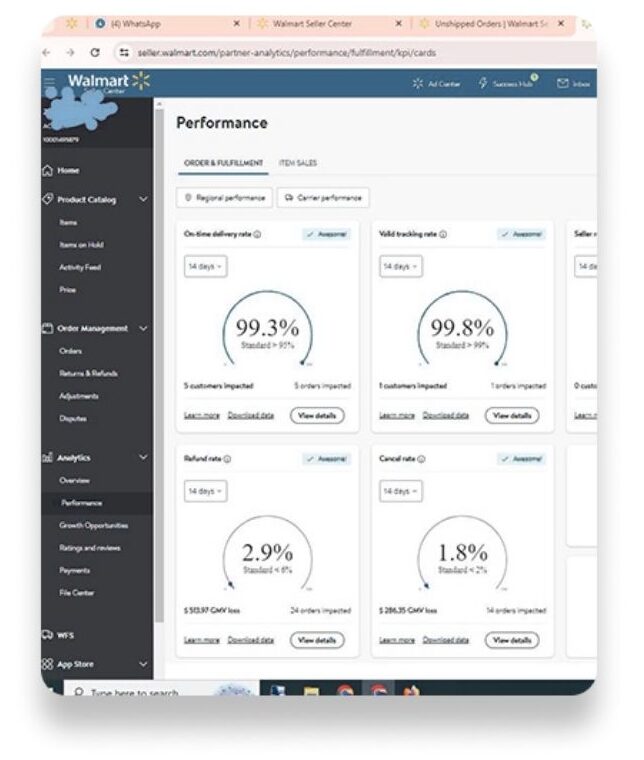
Task: Open 14 days dropdown on Refund rate card
Action: [x=205, y=491]
